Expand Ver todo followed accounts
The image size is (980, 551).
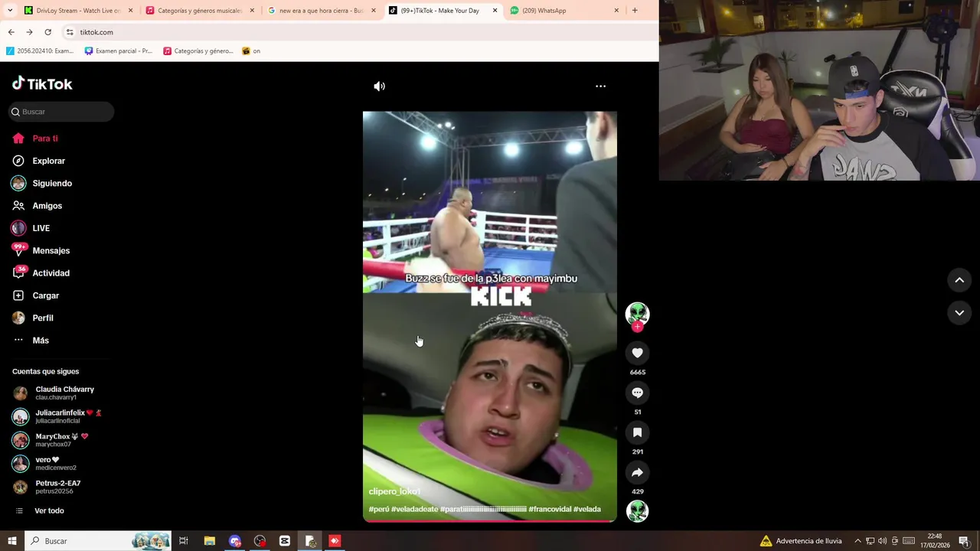40,510
